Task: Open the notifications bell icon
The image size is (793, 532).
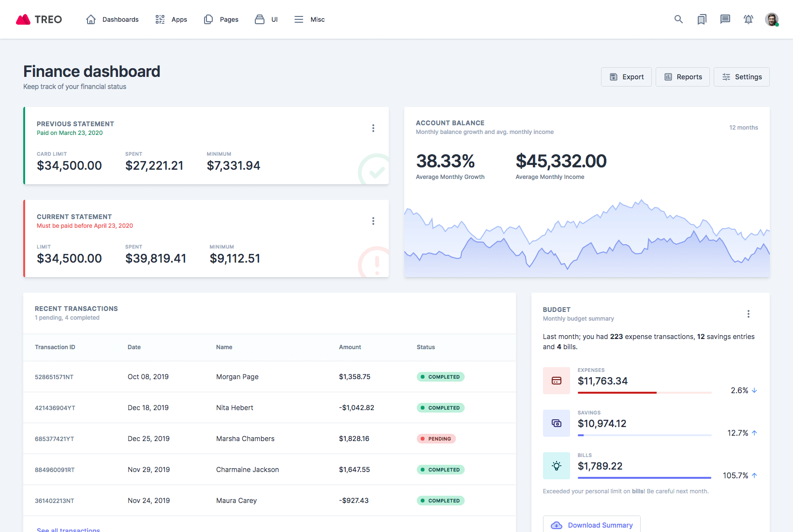Action: coord(748,19)
